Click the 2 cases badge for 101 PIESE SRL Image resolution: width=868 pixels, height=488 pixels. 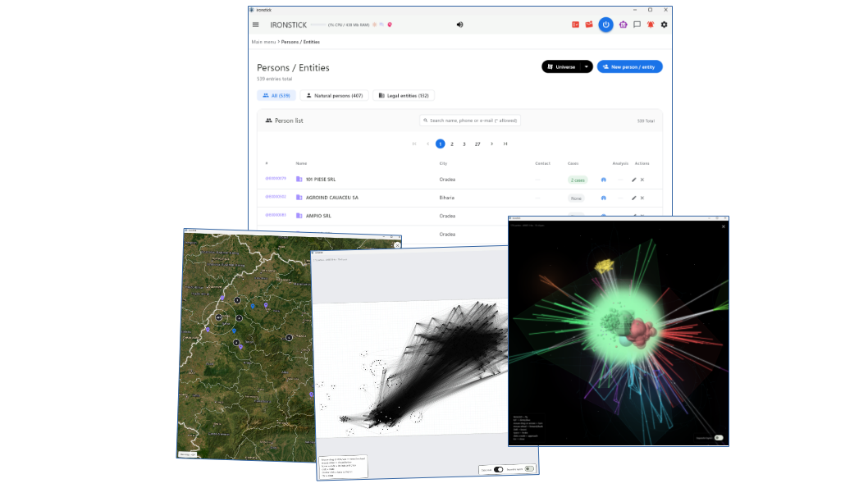[x=578, y=180]
